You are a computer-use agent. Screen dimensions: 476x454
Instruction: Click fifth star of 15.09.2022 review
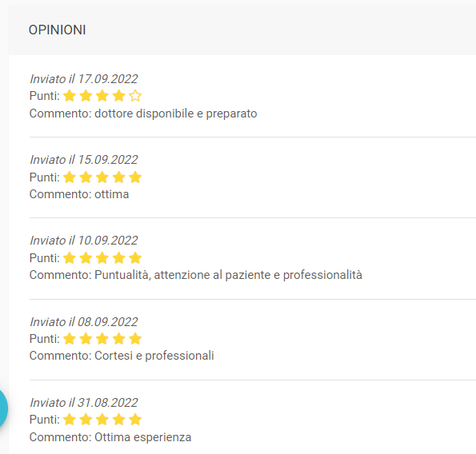click(x=135, y=177)
